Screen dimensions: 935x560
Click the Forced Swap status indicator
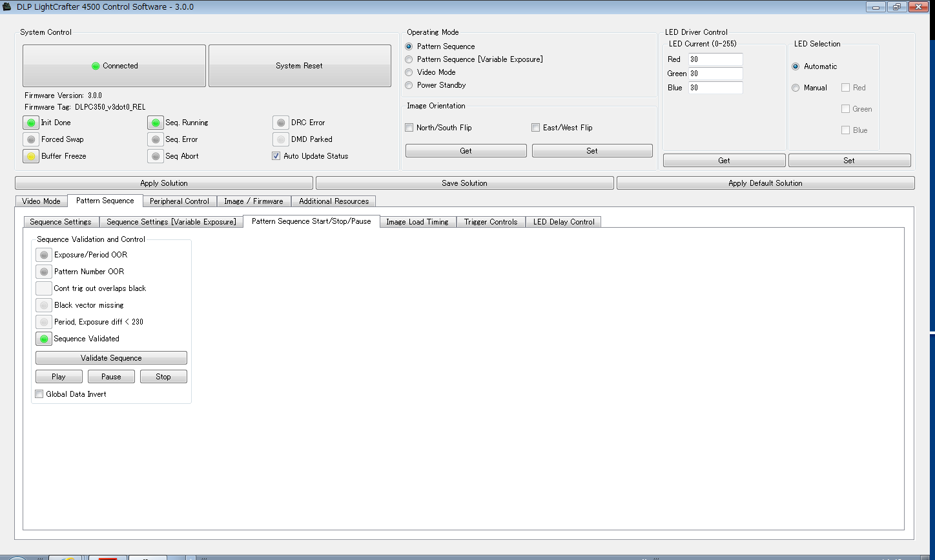tap(30, 139)
